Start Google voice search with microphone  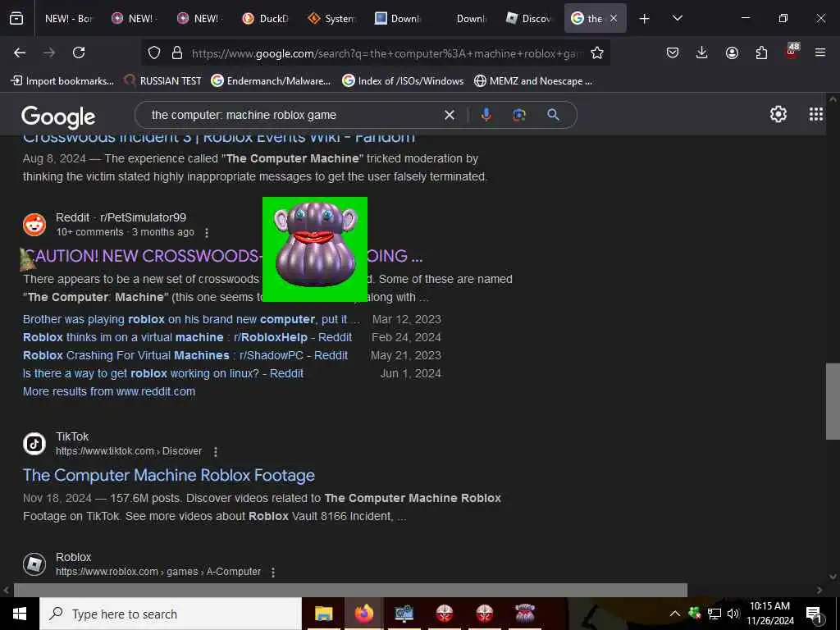[x=486, y=115]
